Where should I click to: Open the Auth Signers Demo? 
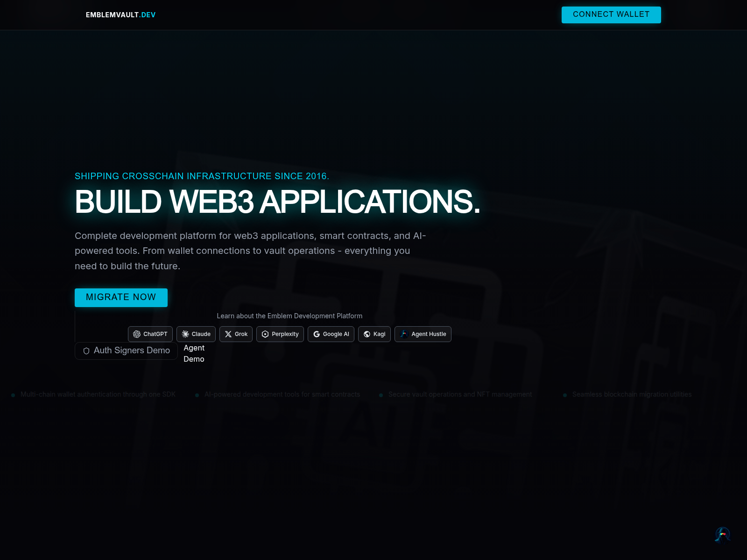click(x=126, y=350)
